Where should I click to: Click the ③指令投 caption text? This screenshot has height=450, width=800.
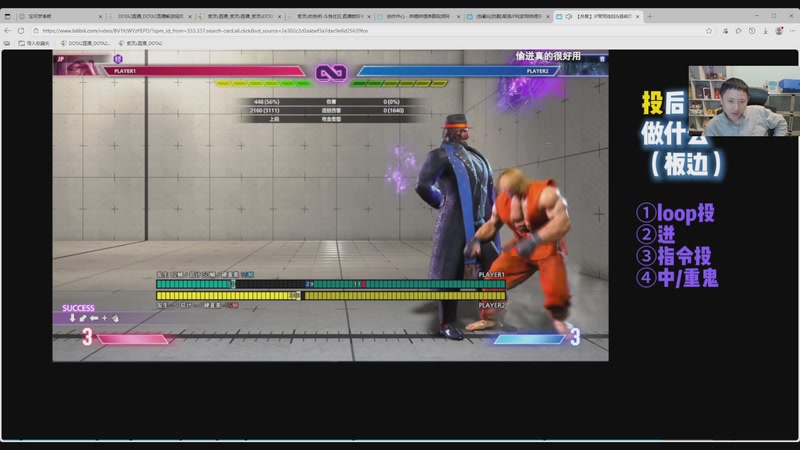coord(673,256)
